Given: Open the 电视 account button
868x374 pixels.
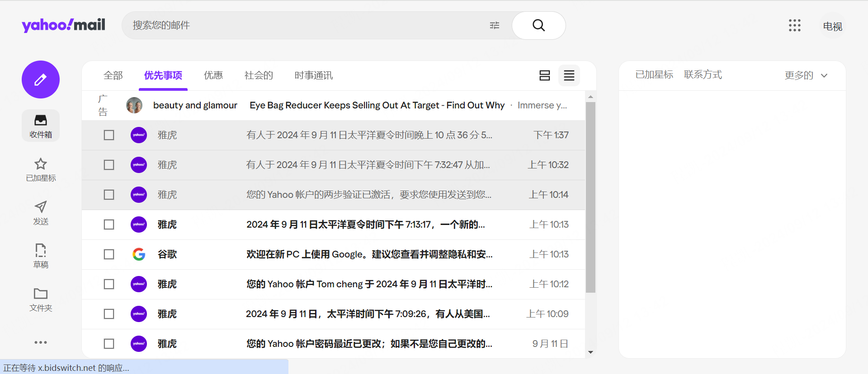Looking at the screenshot, I should click(833, 26).
